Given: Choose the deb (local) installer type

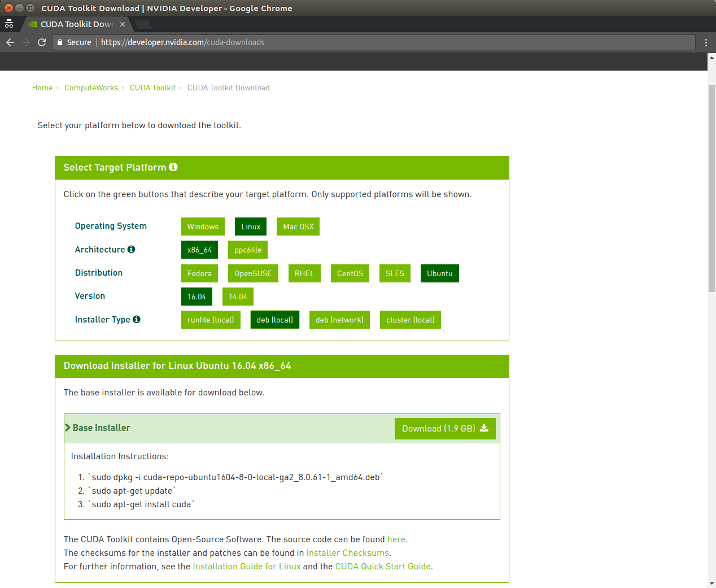Looking at the screenshot, I should 275,320.
